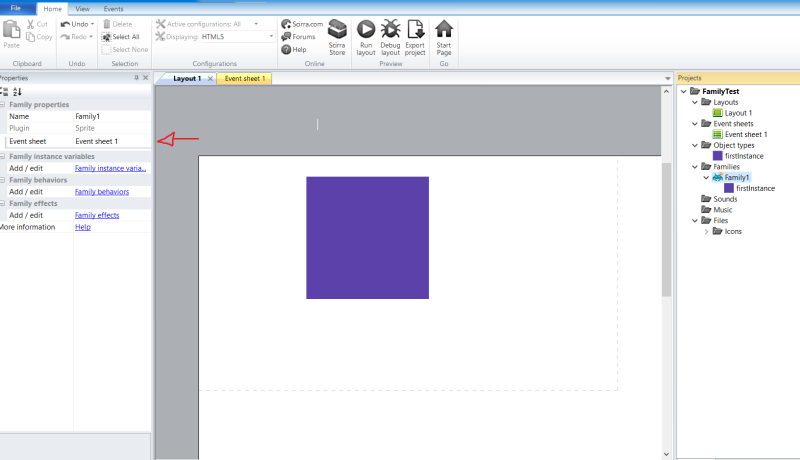Click the Name field containing Family1
This screenshot has height=460, width=800.
110,117
